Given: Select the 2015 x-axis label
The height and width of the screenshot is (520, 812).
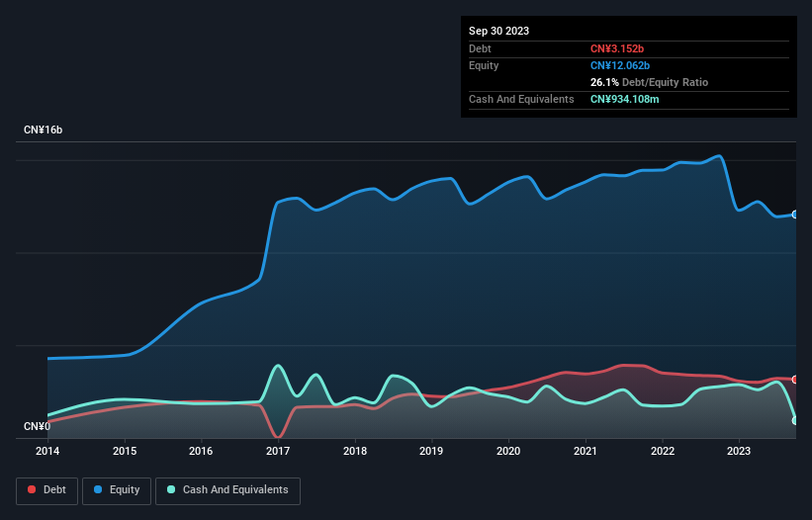Looking at the screenshot, I should point(125,451).
